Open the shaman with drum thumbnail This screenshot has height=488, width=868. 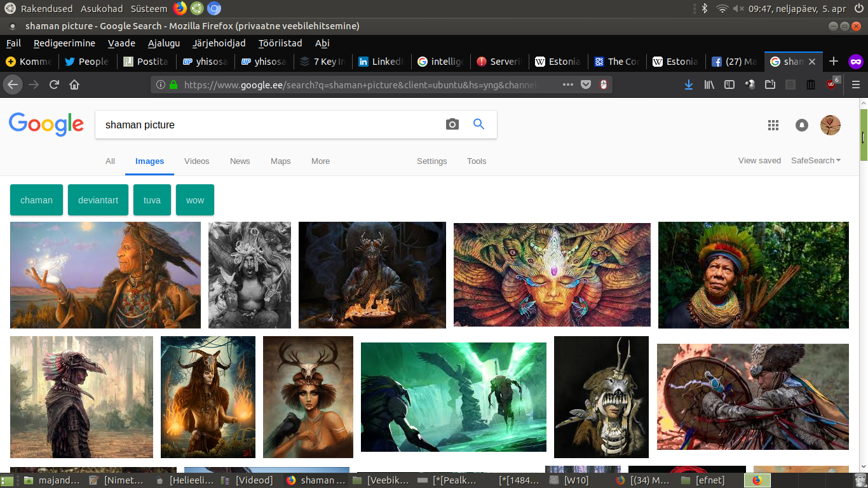point(753,396)
